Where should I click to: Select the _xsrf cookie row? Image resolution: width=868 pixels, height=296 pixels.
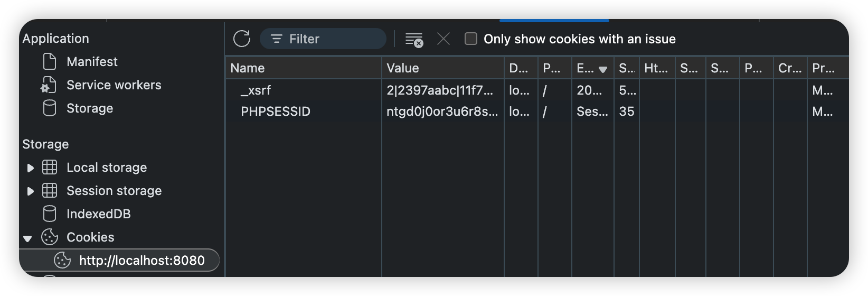537,90
